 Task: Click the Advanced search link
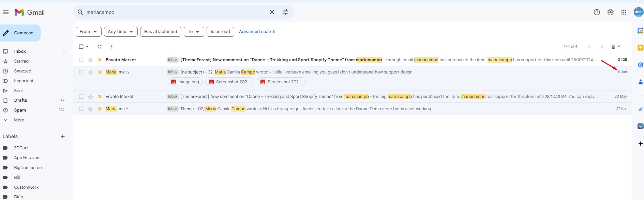[257, 32]
